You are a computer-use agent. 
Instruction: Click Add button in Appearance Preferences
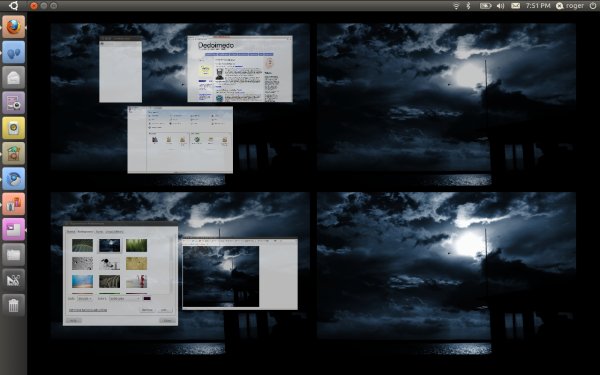click(x=165, y=310)
